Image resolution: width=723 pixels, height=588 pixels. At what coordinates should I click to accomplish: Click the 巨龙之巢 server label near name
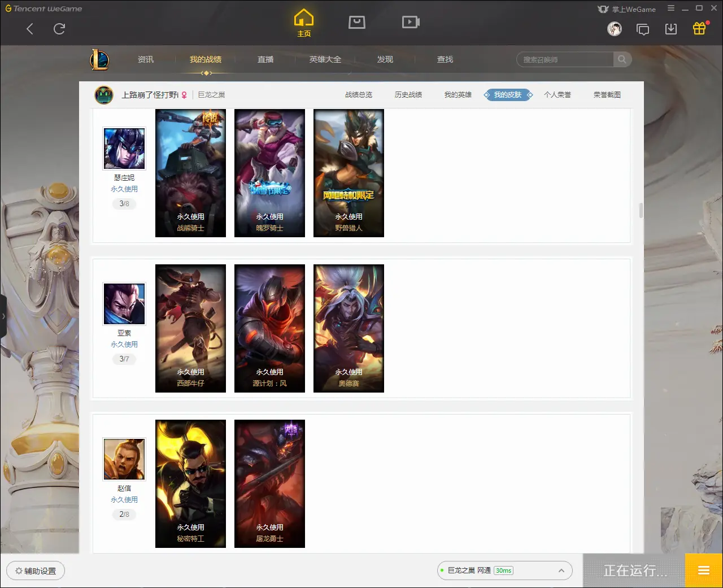click(x=212, y=95)
